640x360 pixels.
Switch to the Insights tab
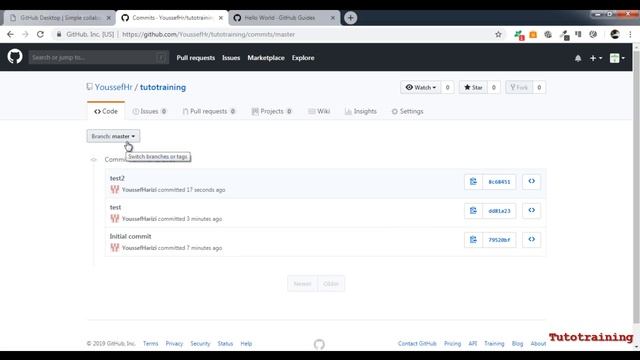360,111
